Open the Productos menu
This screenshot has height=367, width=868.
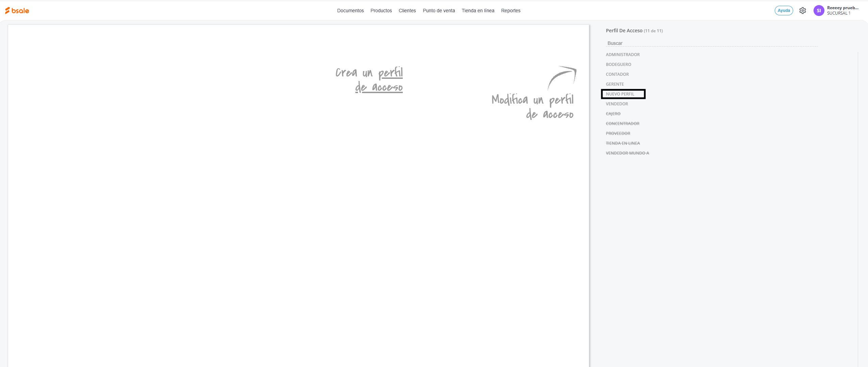pyautogui.click(x=381, y=11)
